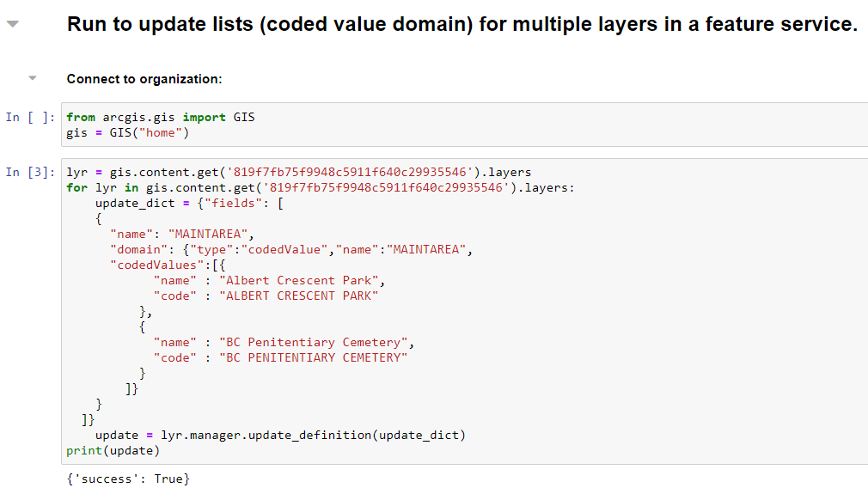Select the 'Connect to organization:' heading cell

(x=144, y=79)
